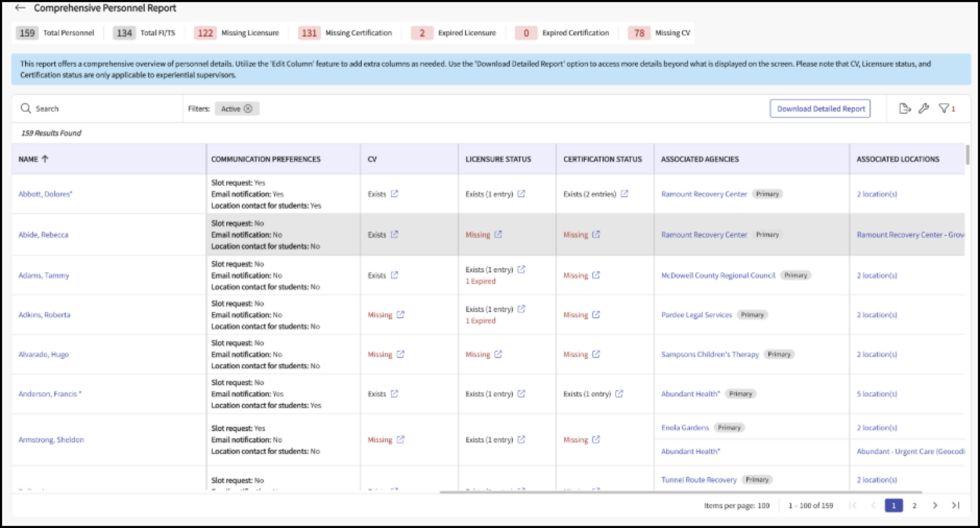Click the back arrow beside Comprehensive Personnel Report
Image resolution: width=980 pixels, height=528 pixels.
[20, 8]
